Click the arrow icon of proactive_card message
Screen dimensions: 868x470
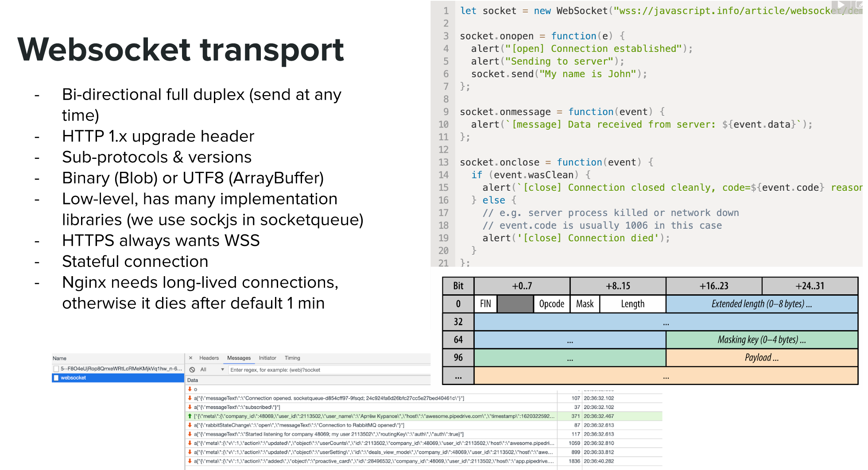point(190,461)
